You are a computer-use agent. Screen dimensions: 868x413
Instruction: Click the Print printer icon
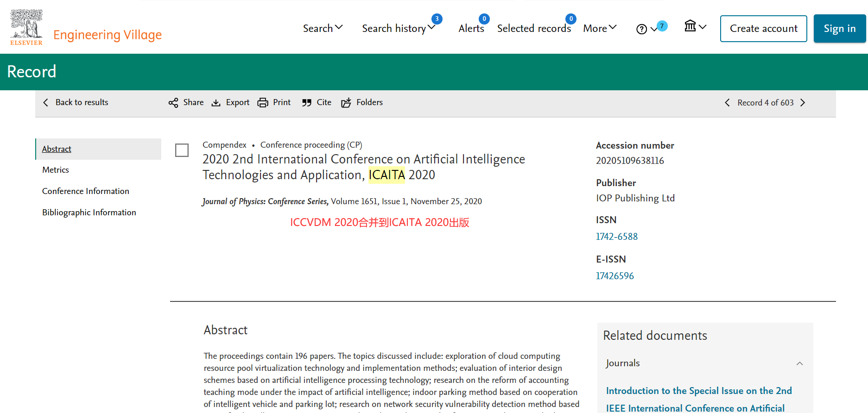click(263, 103)
